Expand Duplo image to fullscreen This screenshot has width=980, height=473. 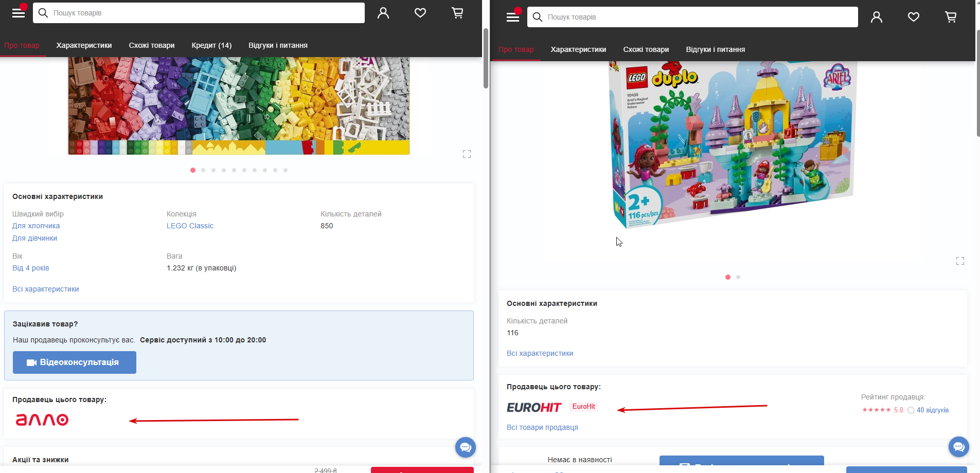(960, 261)
